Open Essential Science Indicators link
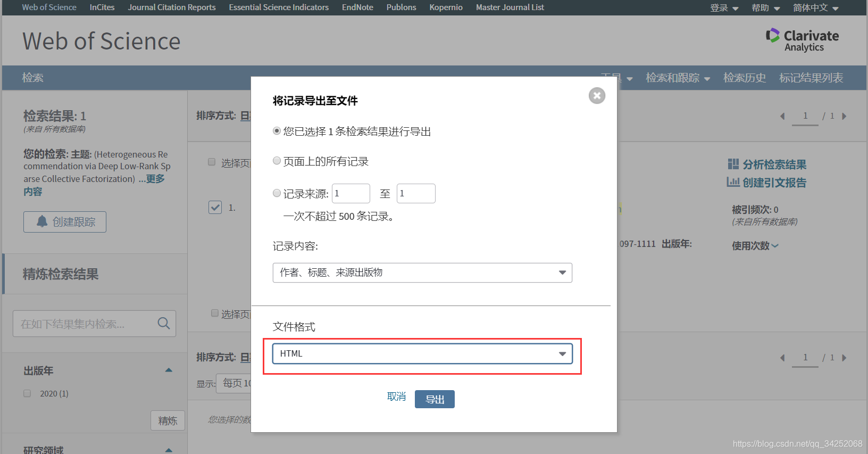The width and height of the screenshot is (868, 454). [279, 7]
